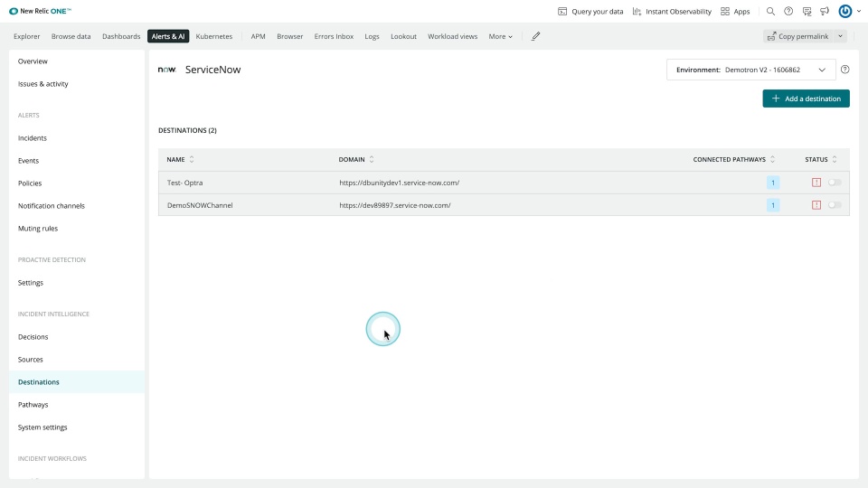Click warning status icon for DemoSNOWChannel
868x488 pixels.
tap(816, 205)
